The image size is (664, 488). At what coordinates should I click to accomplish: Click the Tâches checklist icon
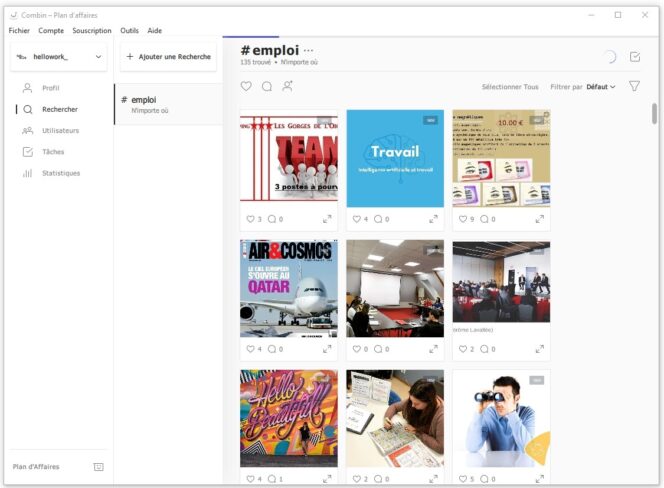tap(28, 152)
